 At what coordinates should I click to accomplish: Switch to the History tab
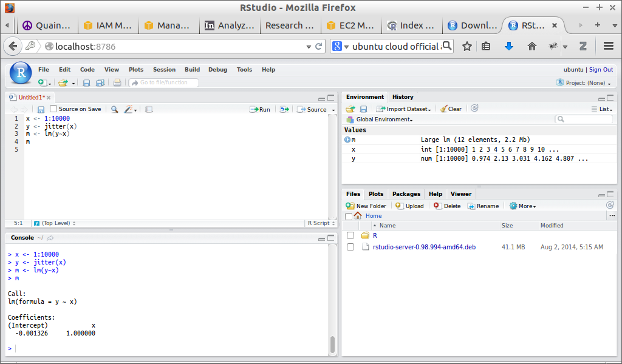[x=403, y=96]
